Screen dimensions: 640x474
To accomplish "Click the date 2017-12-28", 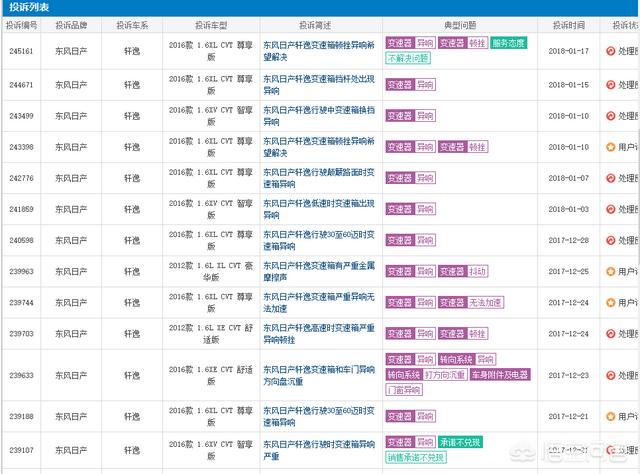I will pos(569,240).
